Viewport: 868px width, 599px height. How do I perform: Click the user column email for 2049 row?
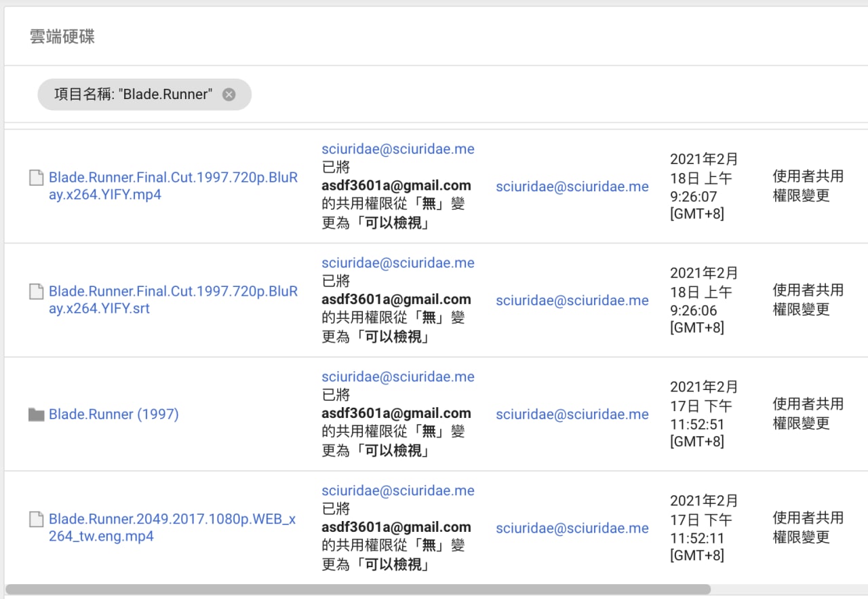click(x=572, y=528)
